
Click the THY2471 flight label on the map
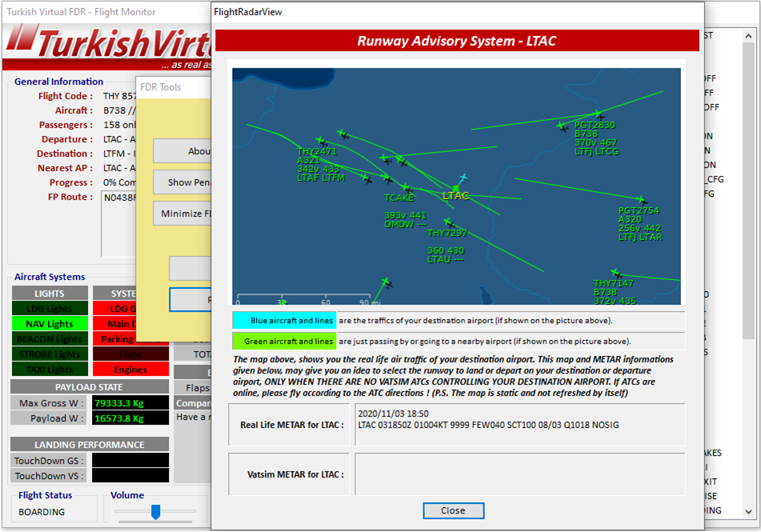coord(317,151)
